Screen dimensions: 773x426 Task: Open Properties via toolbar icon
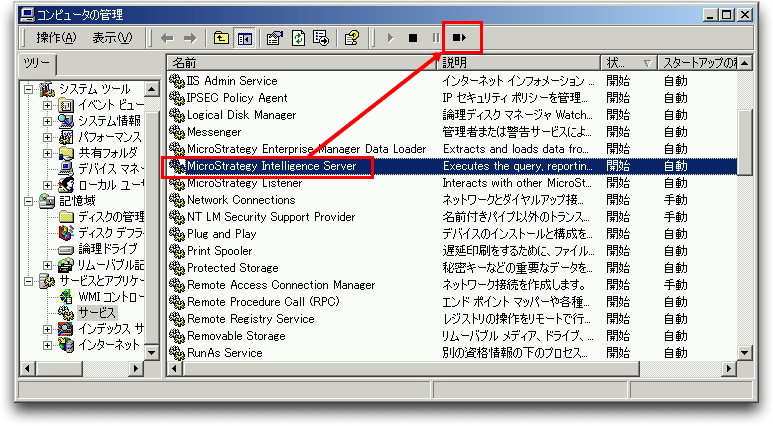[x=275, y=38]
